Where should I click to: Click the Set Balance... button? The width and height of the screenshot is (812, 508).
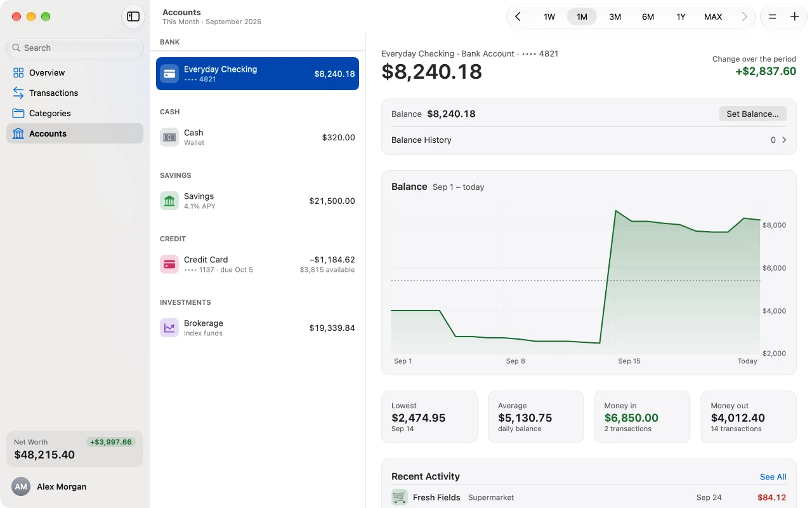[x=752, y=114]
